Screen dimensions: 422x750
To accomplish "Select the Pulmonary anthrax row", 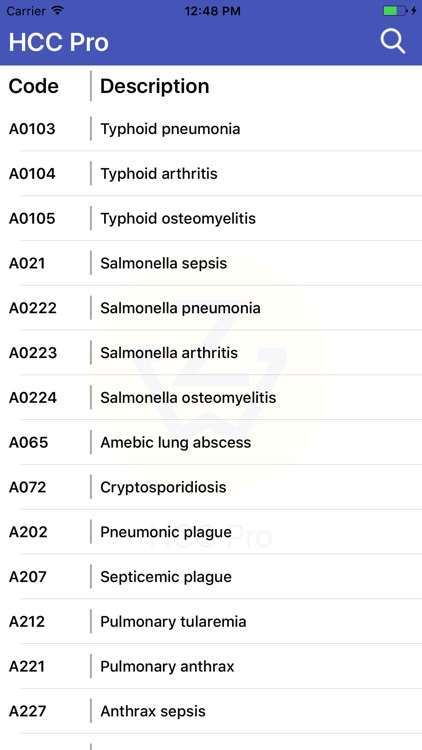I will pyautogui.click(x=211, y=666).
